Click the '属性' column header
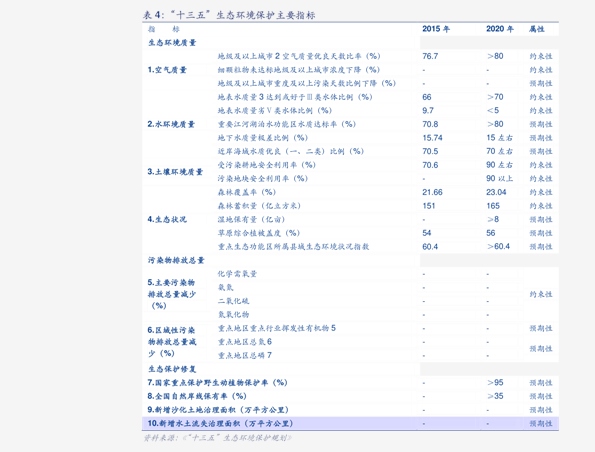This screenshot has width=595, height=452. pos(537,29)
